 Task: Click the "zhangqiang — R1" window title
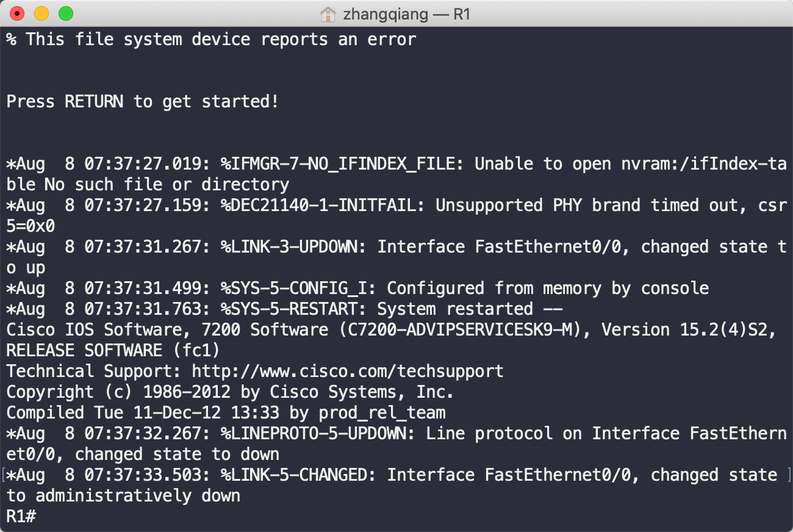click(x=406, y=13)
